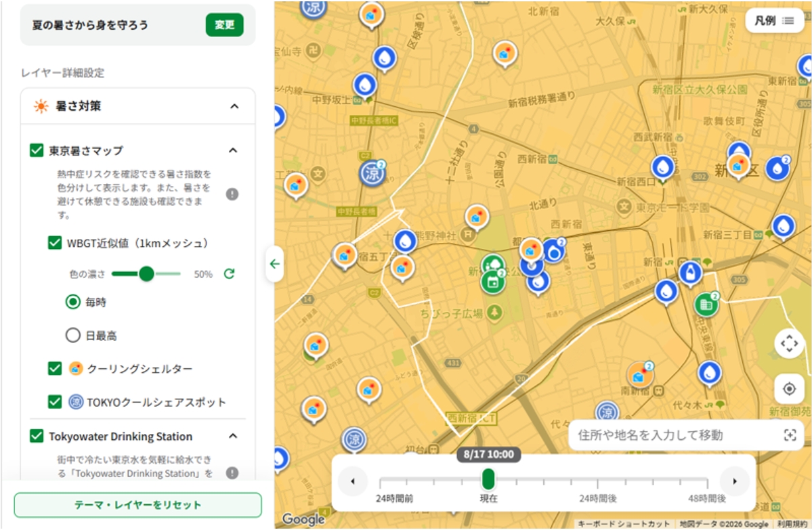
Task: Collapse the Tokyowater Drinking Station group
Action: pos(233,436)
